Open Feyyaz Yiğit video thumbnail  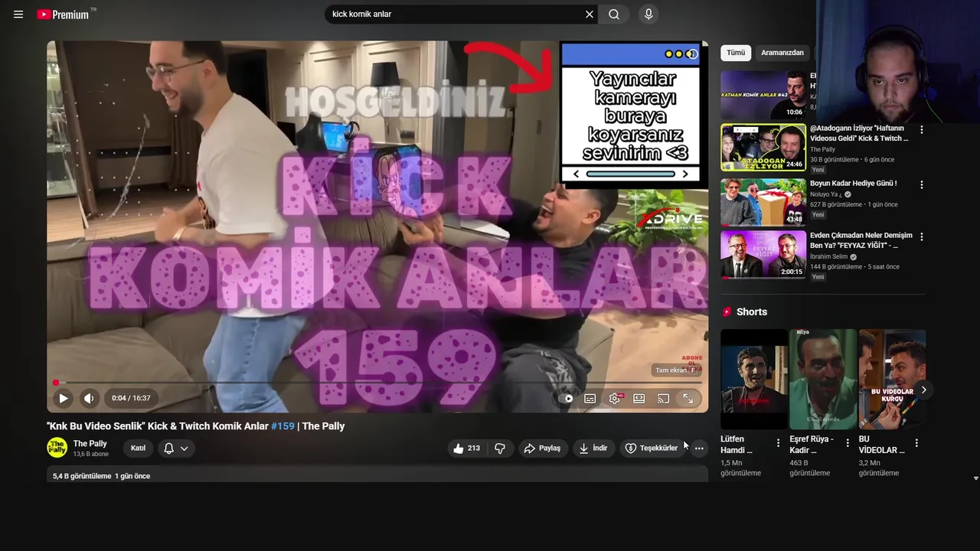pyautogui.click(x=763, y=255)
